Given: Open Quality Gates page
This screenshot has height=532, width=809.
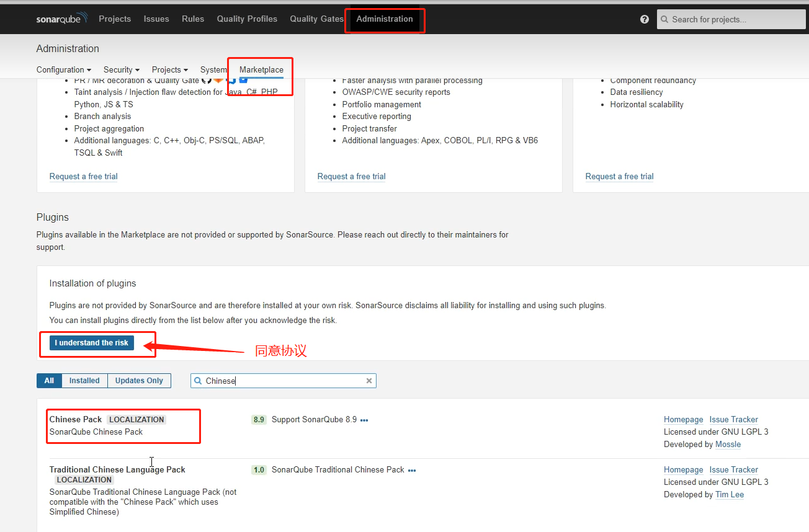Looking at the screenshot, I should pos(316,19).
